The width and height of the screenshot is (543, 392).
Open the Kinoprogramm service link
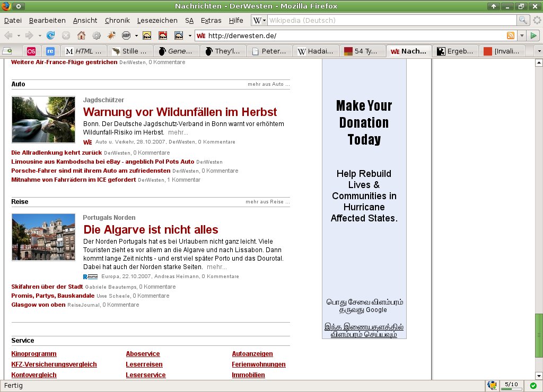34,354
